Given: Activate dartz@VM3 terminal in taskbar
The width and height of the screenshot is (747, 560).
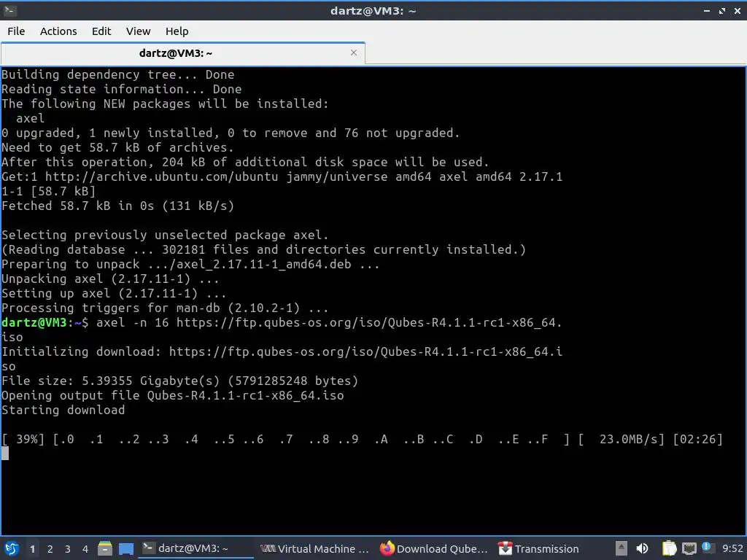Looking at the screenshot, I should [x=196, y=548].
